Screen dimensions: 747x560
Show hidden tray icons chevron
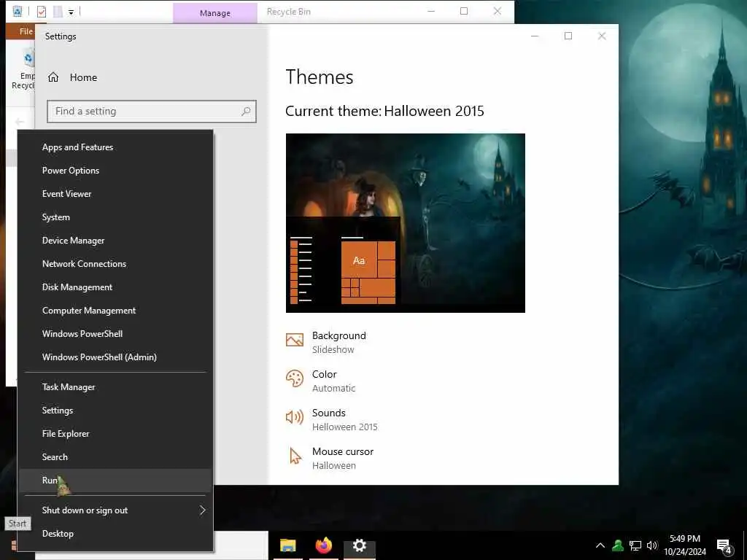(600, 545)
